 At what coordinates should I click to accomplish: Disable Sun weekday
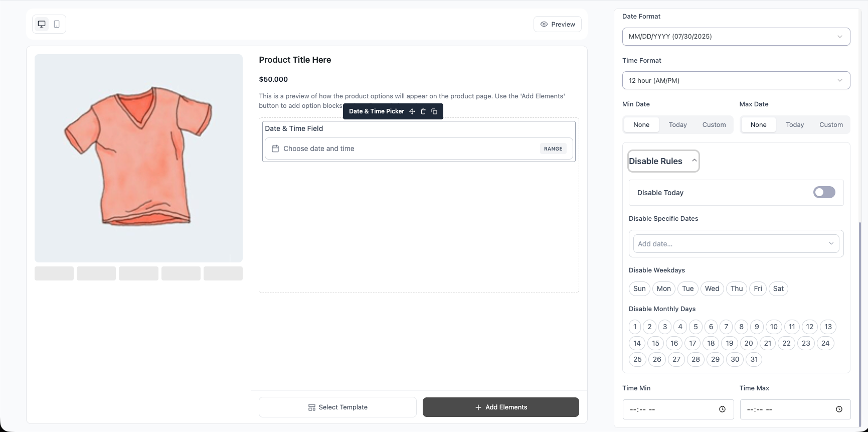pyautogui.click(x=639, y=289)
